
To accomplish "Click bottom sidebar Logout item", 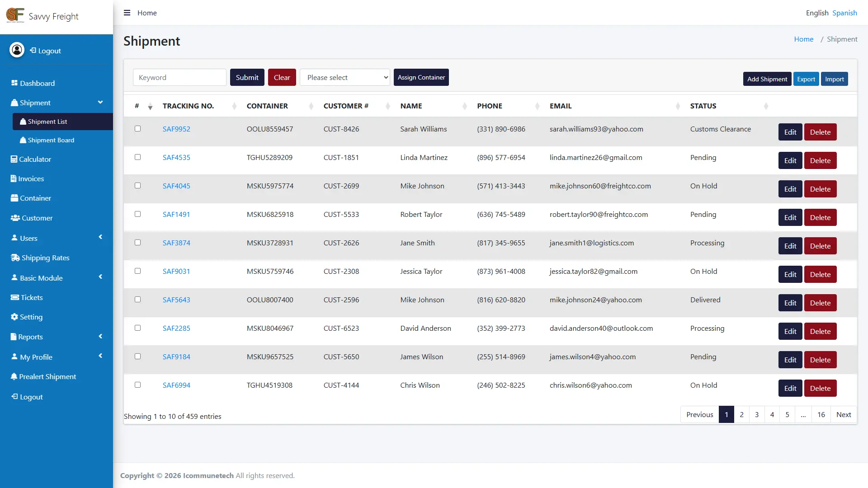I will click(x=27, y=397).
